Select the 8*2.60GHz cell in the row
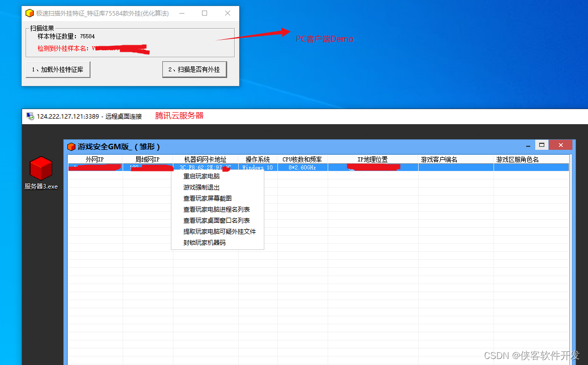The image size is (588, 365). click(302, 167)
